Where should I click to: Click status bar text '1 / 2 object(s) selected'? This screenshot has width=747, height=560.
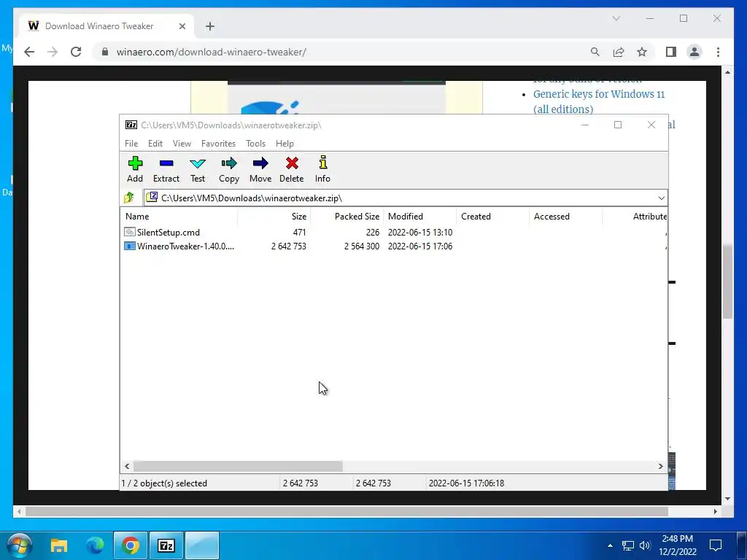[x=164, y=483]
